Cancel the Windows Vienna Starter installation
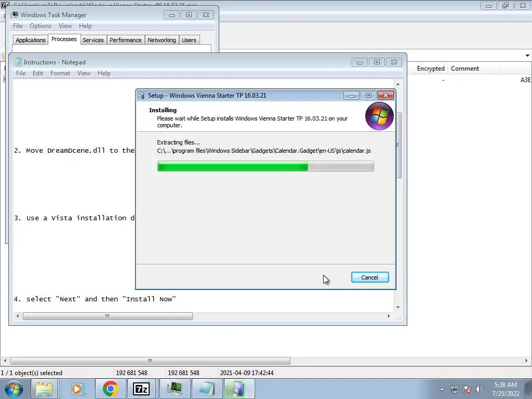Screen dimensions: 532x399 [x=370, y=277]
